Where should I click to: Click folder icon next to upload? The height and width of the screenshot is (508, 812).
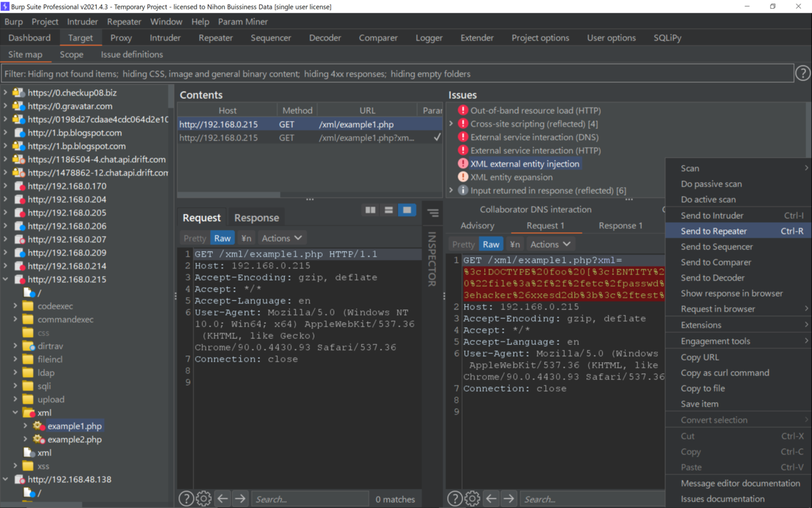tap(28, 400)
